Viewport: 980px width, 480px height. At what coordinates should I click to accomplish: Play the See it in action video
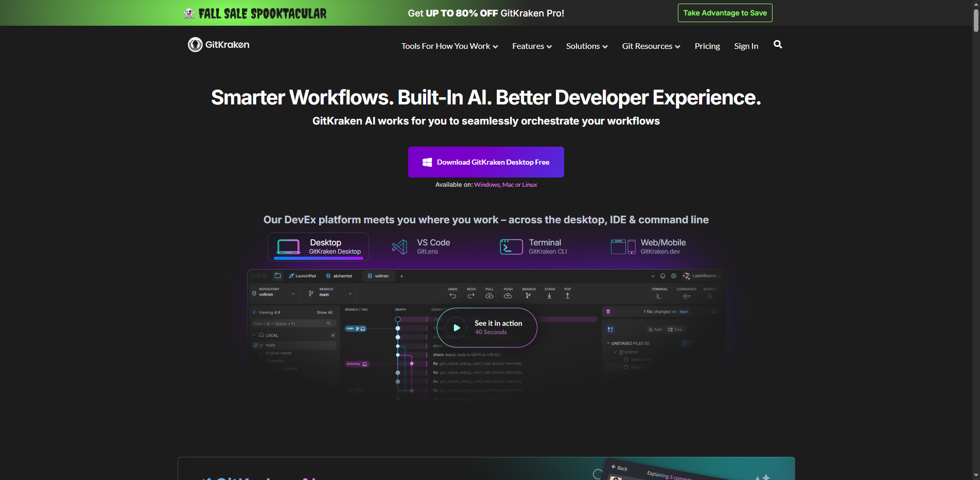487,328
